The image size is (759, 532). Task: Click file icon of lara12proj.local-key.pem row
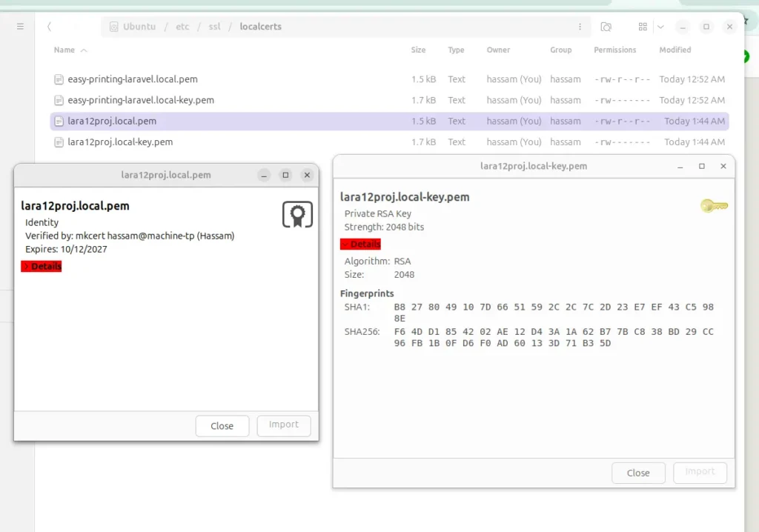click(x=59, y=142)
